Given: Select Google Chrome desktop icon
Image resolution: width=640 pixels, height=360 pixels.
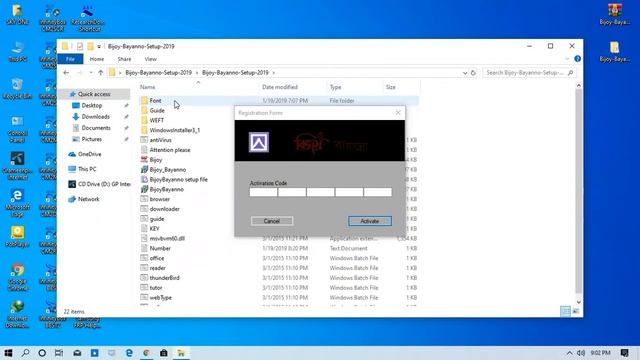Looking at the screenshot, I should (17, 277).
